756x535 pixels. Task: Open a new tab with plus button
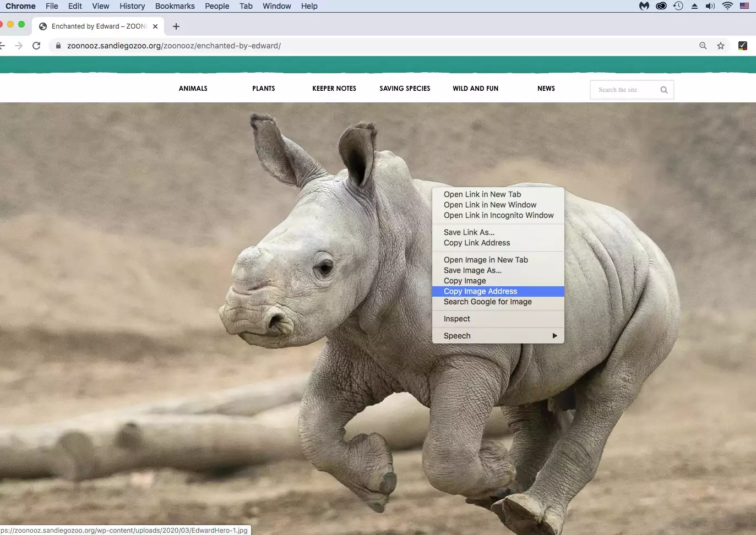[176, 26]
